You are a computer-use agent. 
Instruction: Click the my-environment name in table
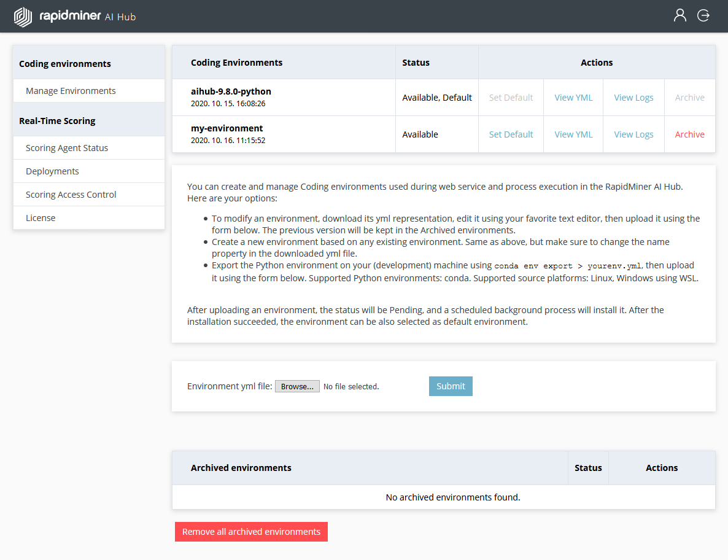pyautogui.click(x=227, y=128)
